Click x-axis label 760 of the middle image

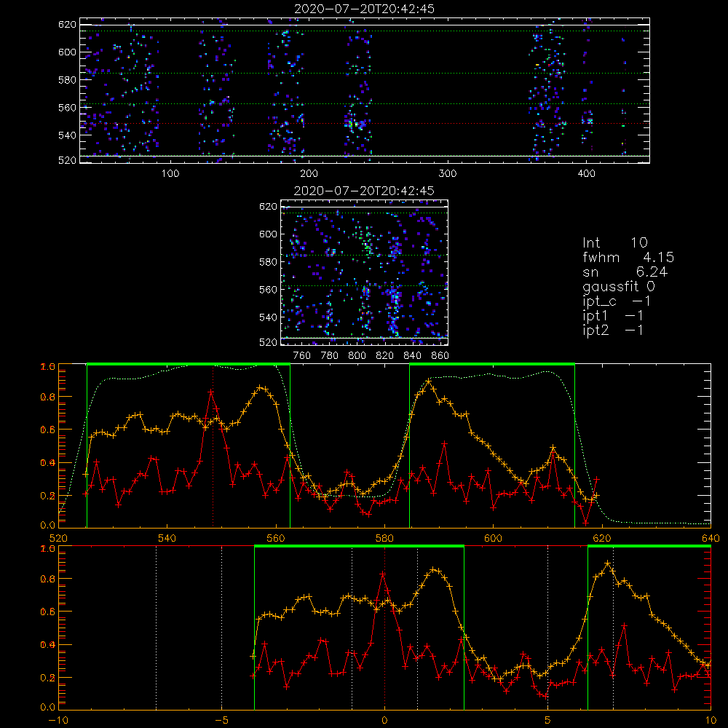click(302, 356)
